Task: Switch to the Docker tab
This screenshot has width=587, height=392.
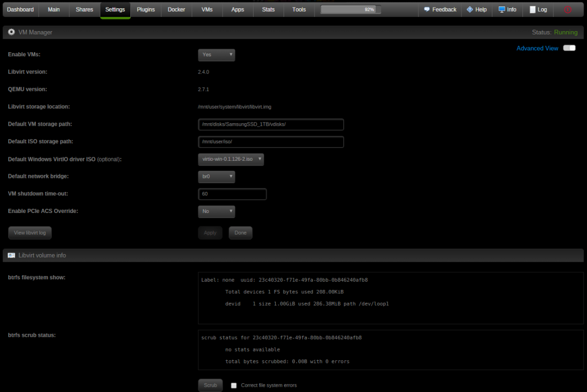Action: [x=176, y=10]
